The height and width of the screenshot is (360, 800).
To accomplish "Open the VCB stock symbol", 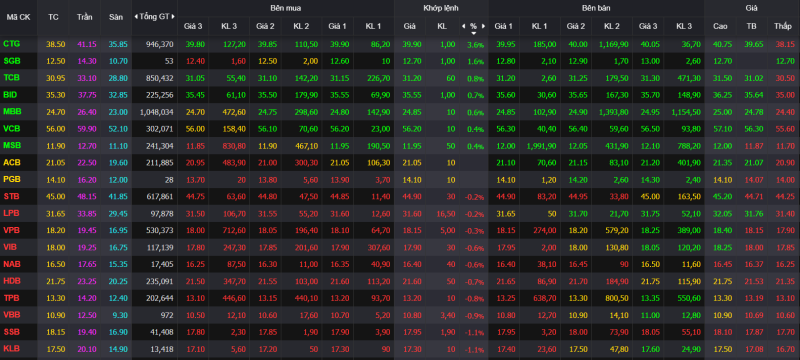I will [11, 128].
